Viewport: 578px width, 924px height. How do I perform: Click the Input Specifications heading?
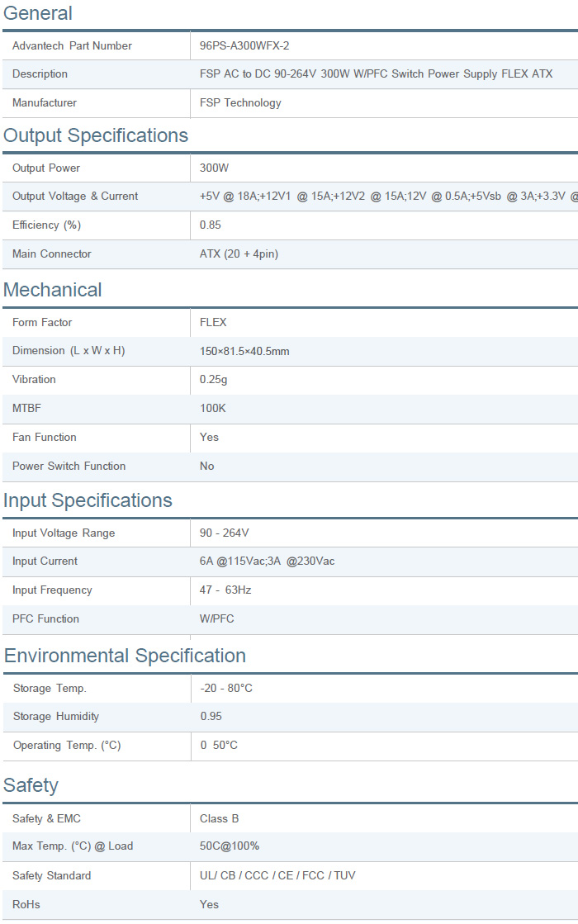(x=88, y=501)
